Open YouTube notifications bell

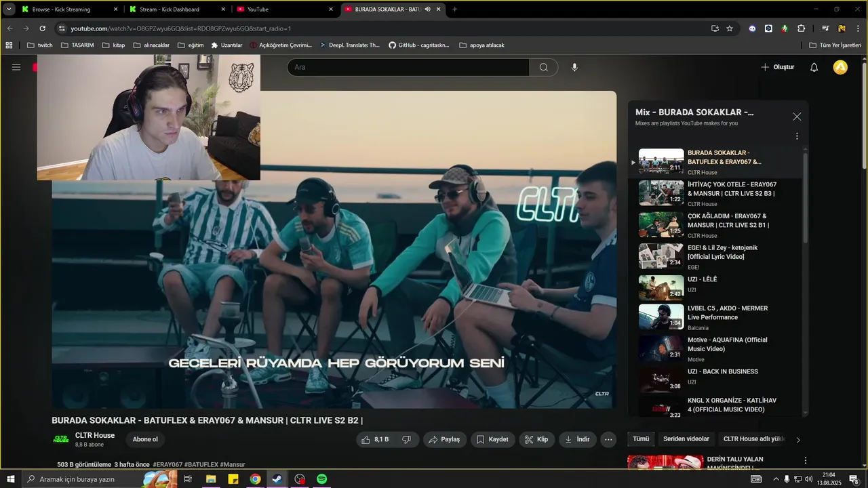click(814, 67)
